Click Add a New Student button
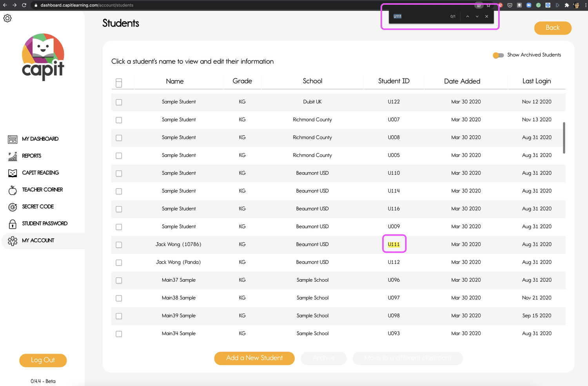 [x=254, y=358]
